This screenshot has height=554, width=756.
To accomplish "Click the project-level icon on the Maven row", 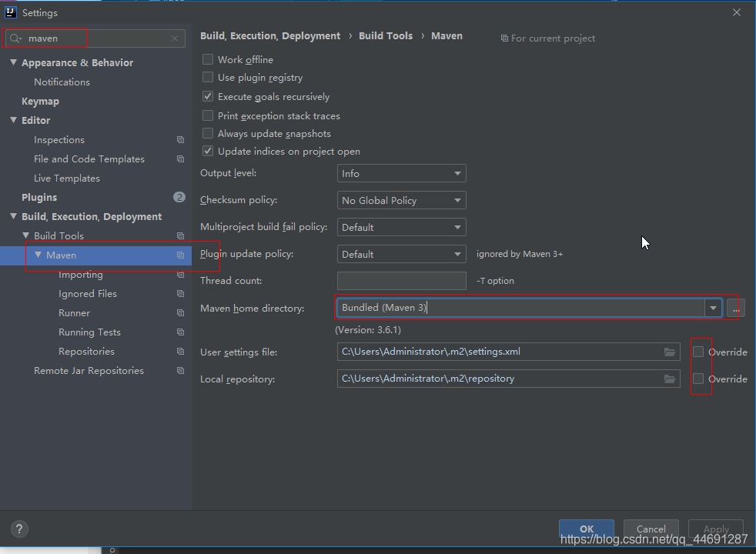I will click(180, 255).
